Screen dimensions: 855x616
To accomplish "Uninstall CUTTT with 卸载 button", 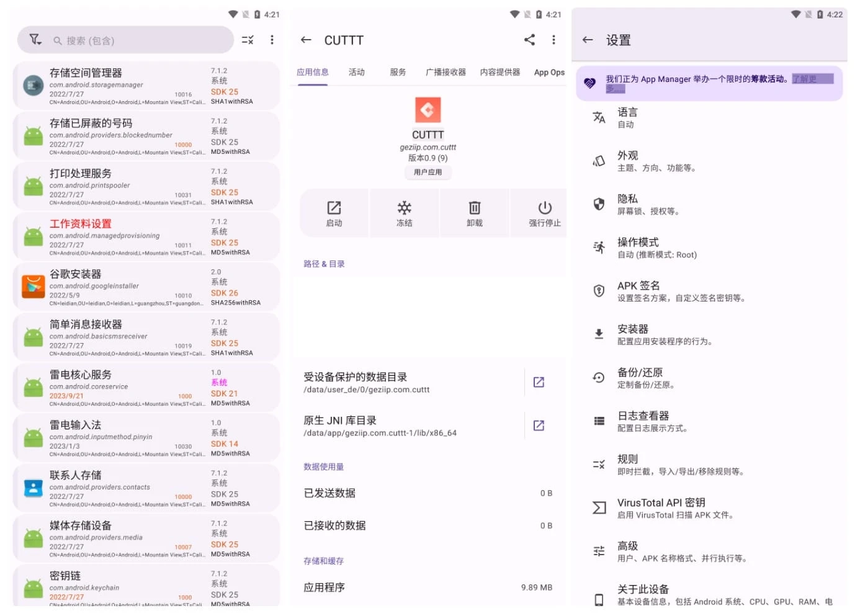I will (475, 213).
